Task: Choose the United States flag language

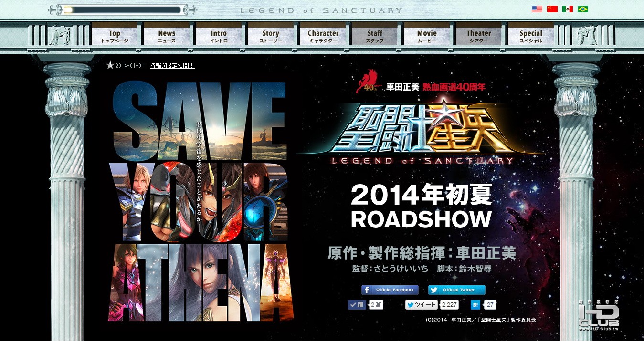Action: [537, 9]
